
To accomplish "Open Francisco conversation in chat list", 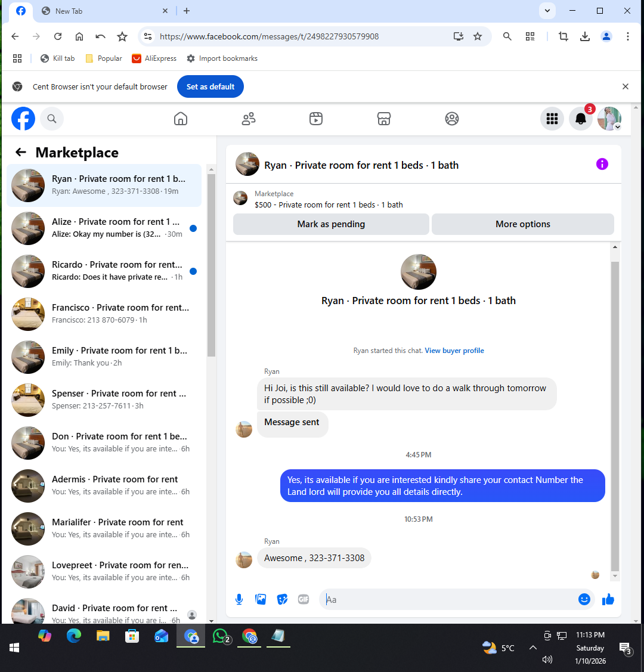I will point(104,314).
